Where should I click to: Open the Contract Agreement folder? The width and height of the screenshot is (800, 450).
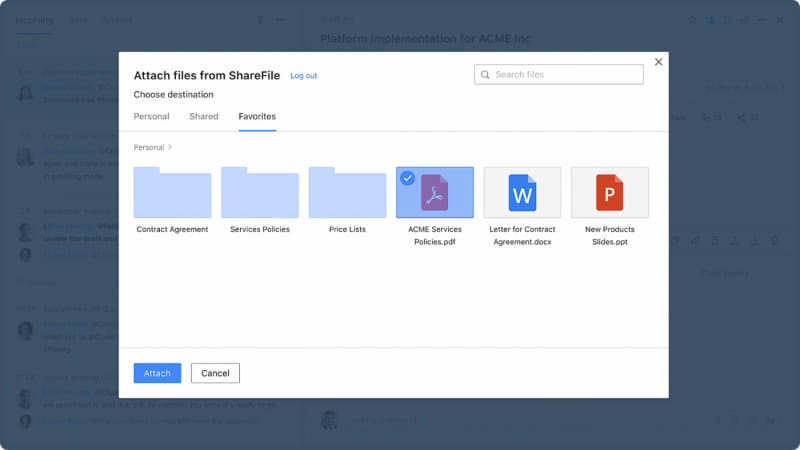point(172,193)
